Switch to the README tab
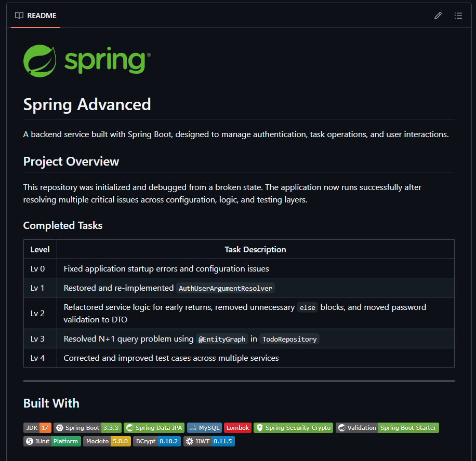476x461 pixels. click(35, 16)
